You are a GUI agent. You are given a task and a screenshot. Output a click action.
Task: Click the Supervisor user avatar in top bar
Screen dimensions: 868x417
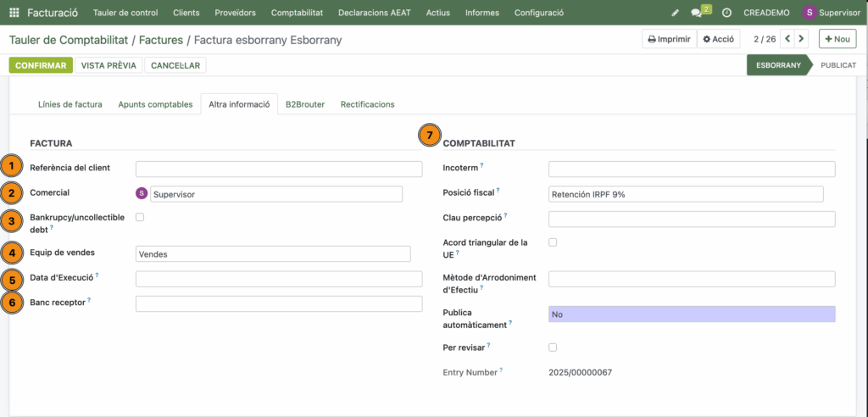coord(810,13)
